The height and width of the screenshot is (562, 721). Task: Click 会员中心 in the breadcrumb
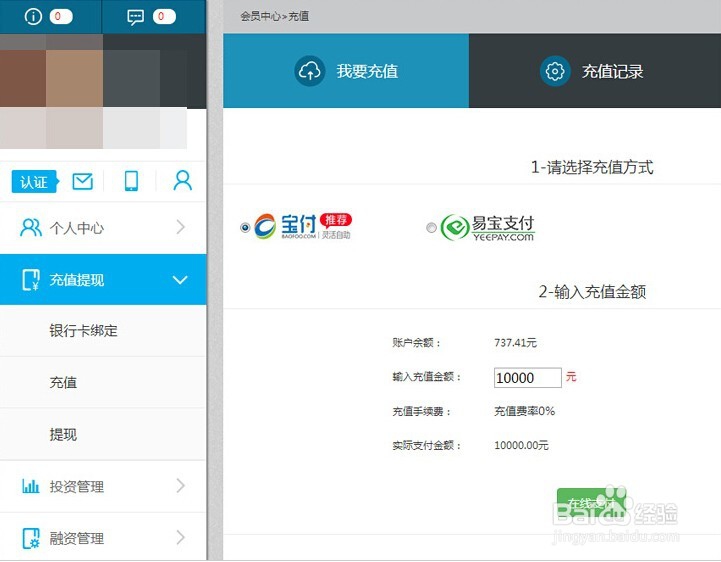(x=260, y=17)
